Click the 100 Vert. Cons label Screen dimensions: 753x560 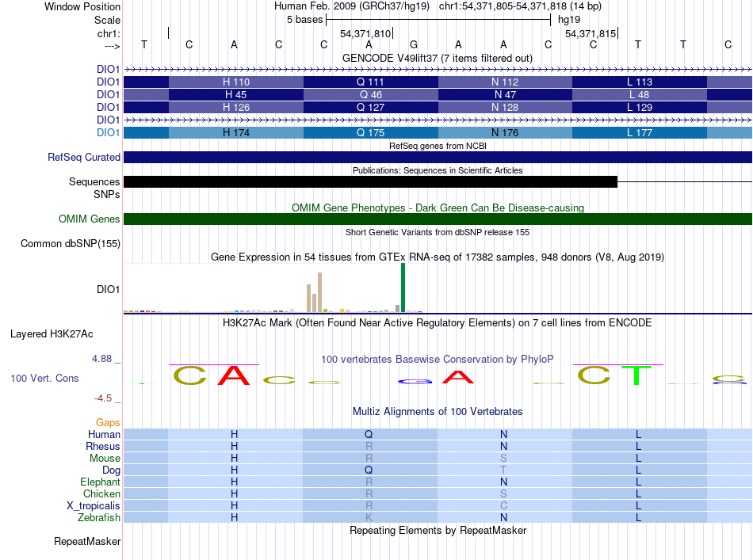tap(44, 378)
